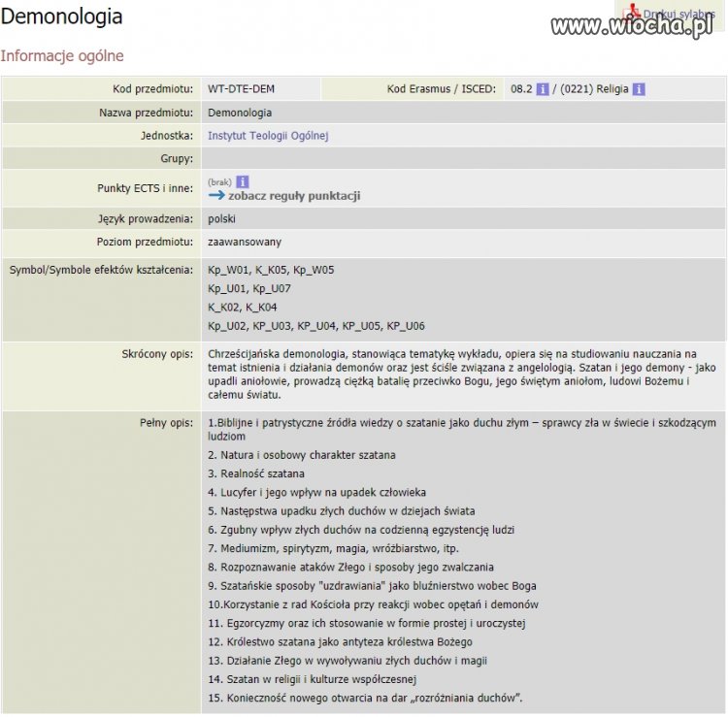728x717 pixels.
Task: Click Symbol/Symbole efektów kształcenia label
Action: pyautogui.click(x=101, y=270)
